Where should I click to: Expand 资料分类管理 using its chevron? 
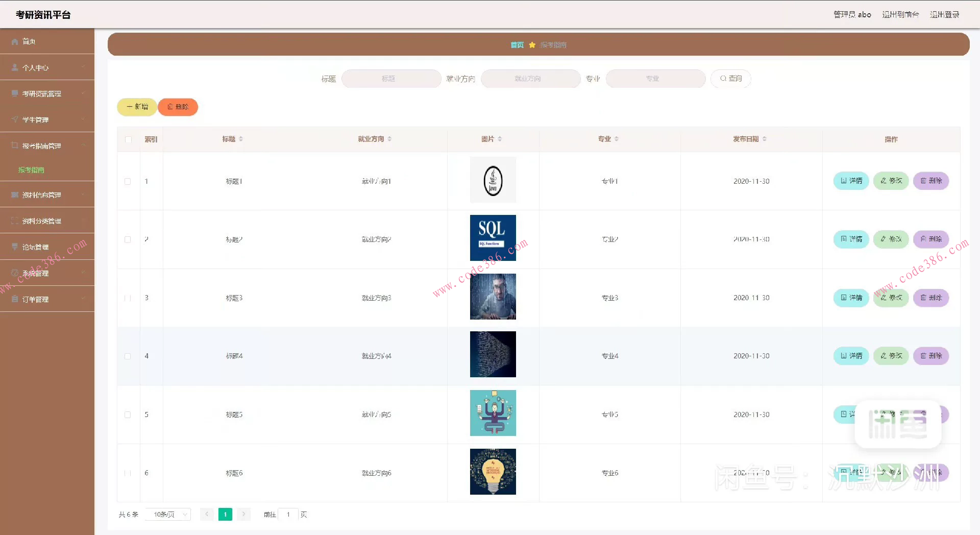[x=83, y=220]
